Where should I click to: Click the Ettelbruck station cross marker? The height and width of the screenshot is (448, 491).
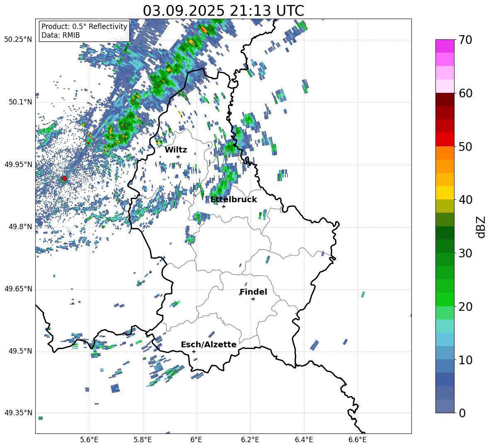point(224,206)
